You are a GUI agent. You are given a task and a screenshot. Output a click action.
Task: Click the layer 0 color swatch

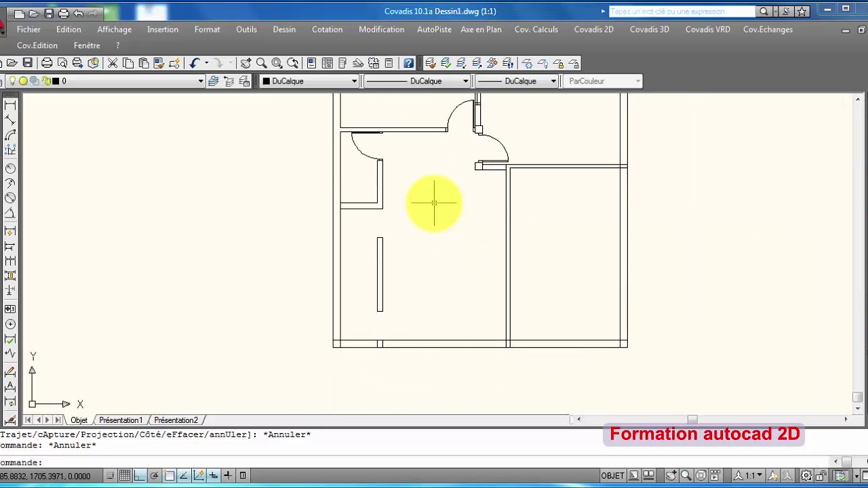click(x=55, y=81)
